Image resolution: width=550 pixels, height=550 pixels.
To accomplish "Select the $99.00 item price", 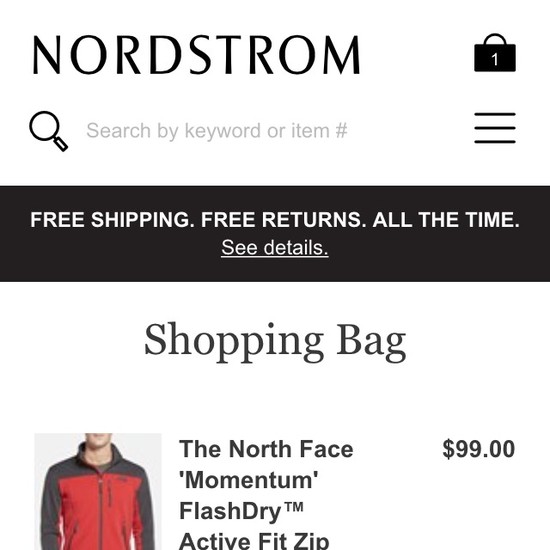I will coord(478,449).
